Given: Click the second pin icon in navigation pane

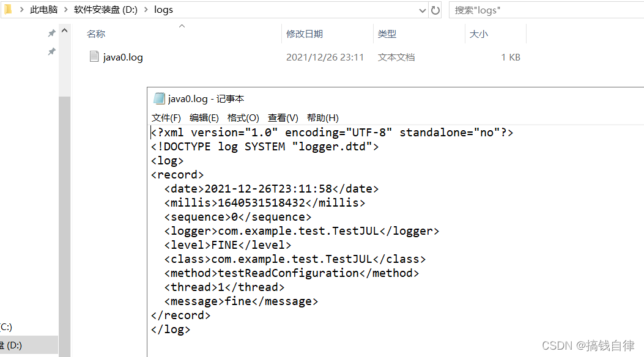Looking at the screenshot, I should [51, 52].
